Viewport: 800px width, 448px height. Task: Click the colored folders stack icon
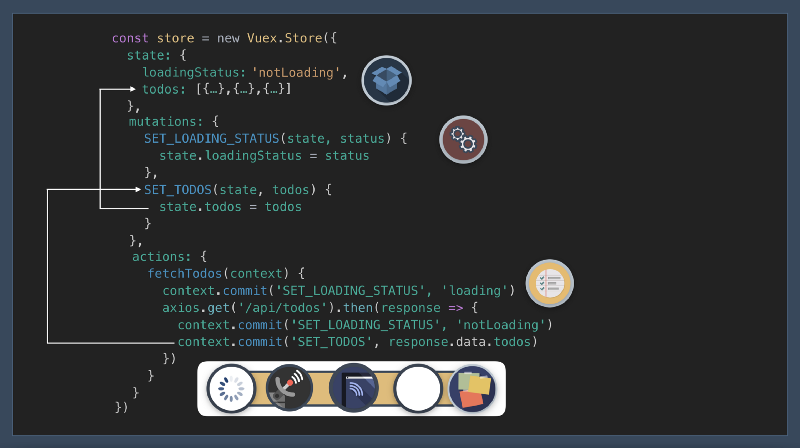[472, 389]
